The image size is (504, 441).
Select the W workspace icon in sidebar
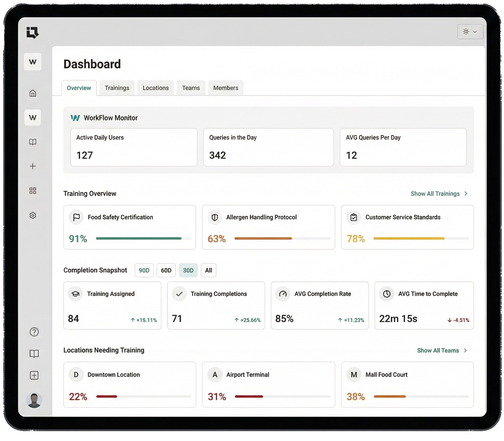click(33, 118)
